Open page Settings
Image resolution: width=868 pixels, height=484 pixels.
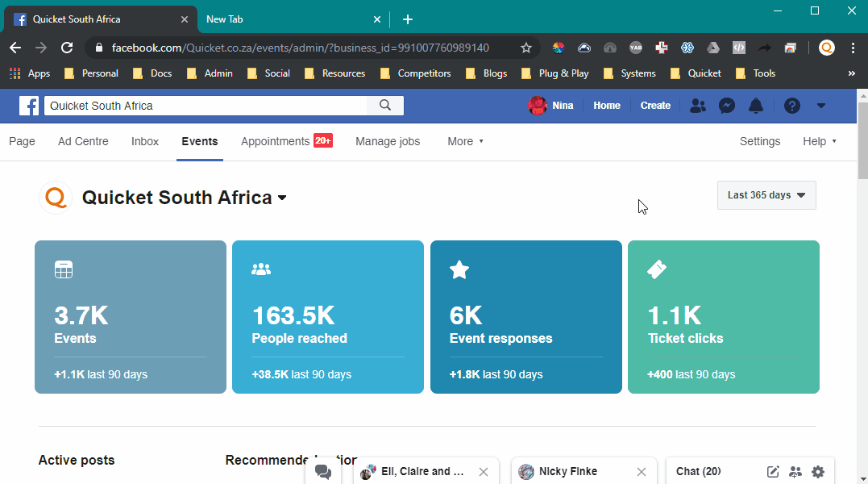click(x=759, y=141)
